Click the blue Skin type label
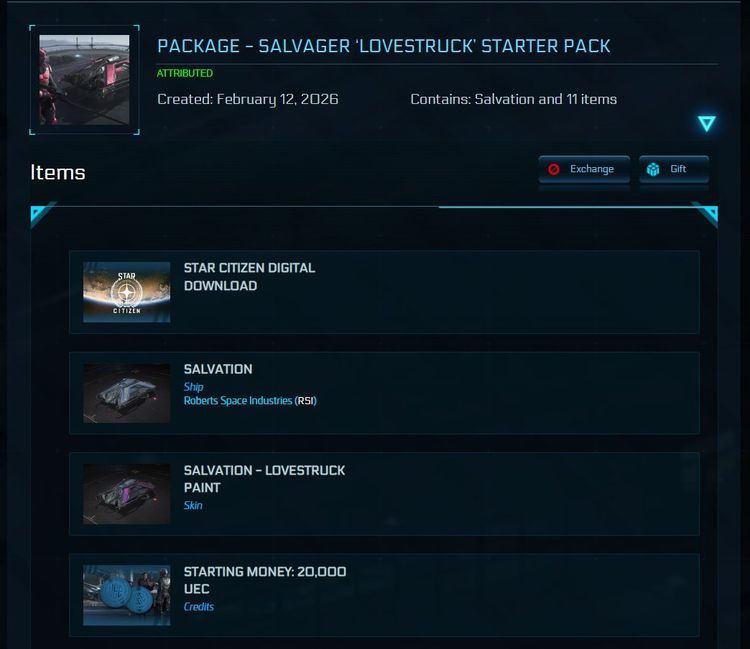750x649 pixels. coord(193,506)
